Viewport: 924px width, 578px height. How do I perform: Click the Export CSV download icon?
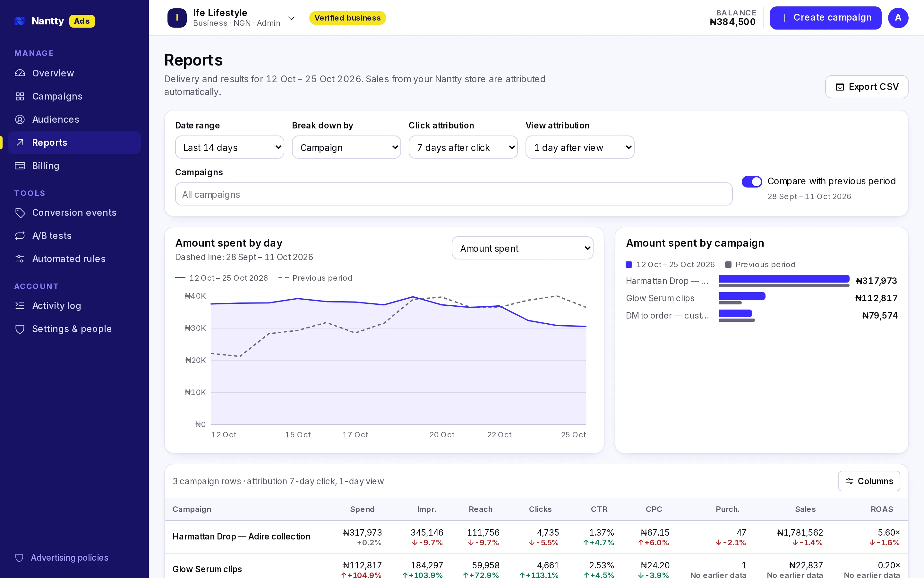pyautogui.click(x=840, y=87)
